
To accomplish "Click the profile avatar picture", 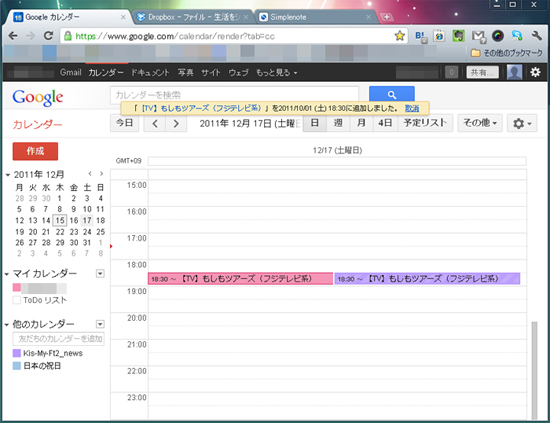I will pos(515,73).
